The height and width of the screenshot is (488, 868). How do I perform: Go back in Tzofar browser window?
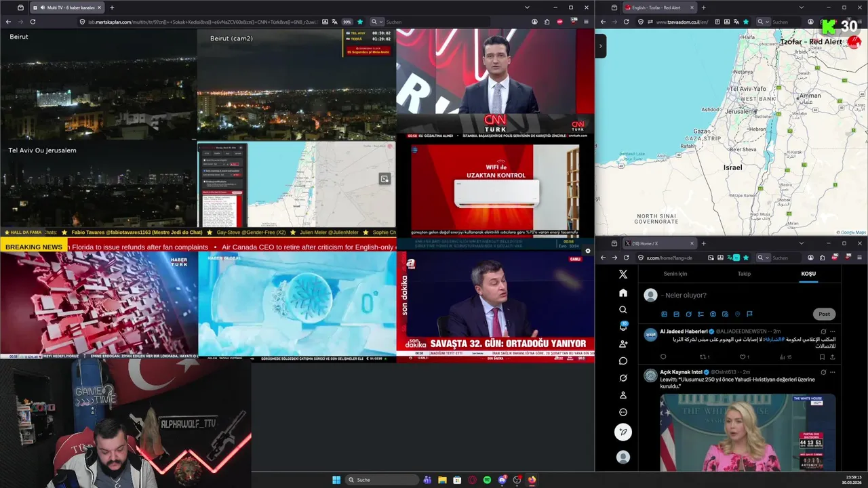tap(603, 22)
